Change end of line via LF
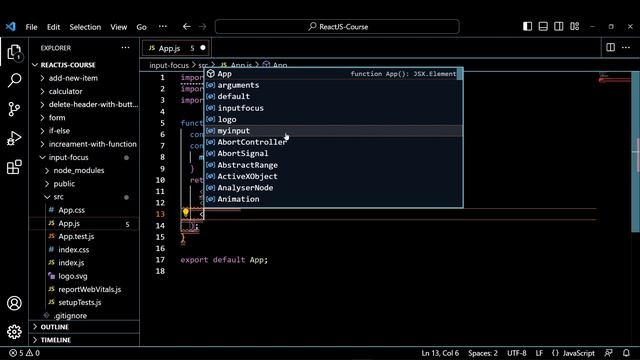640x360 pixels. click(x=539, y=353)
